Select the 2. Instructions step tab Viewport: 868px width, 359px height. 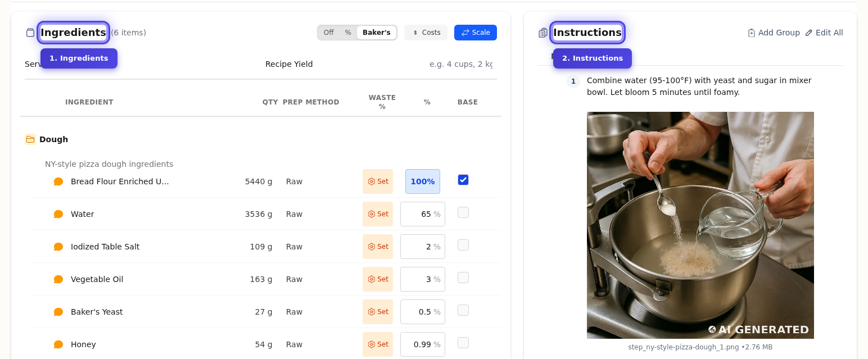pyautogui.click(x=592, y=58)
